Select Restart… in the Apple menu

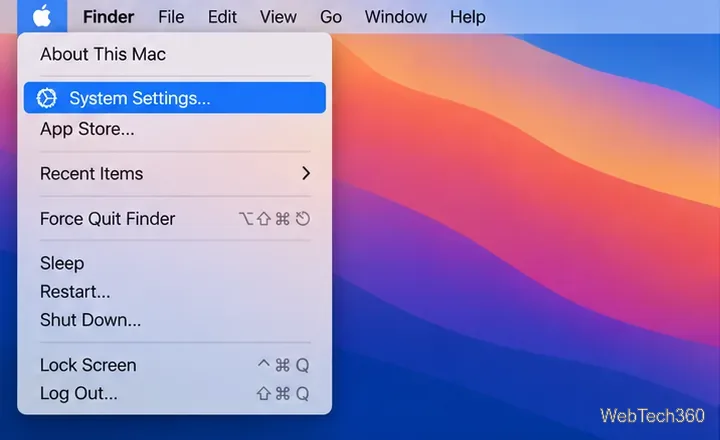coord(174,292)
